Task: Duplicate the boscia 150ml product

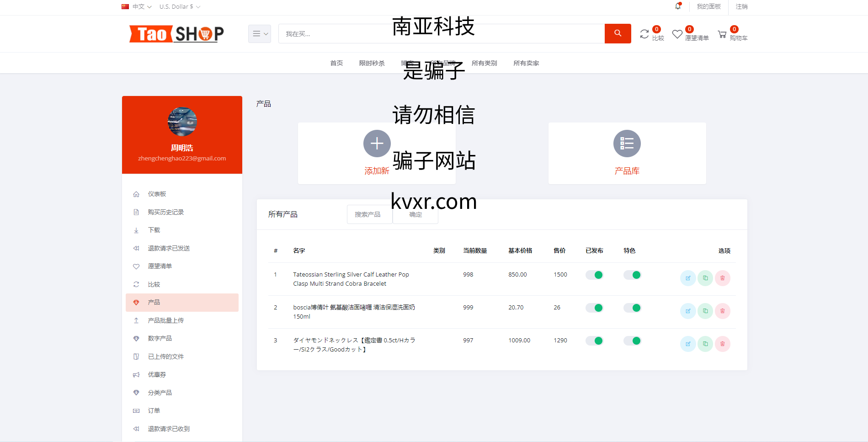Action: coord(705,311)
